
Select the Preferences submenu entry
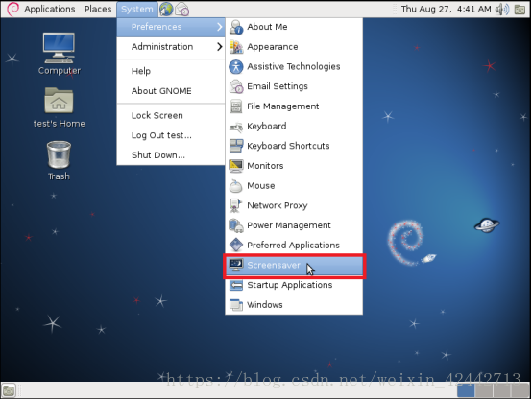pyautogui.click(x=171, y=27)
